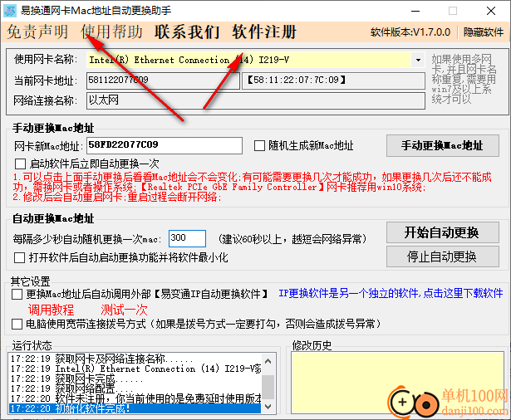Click the current MAC field 581122077C09
The width and height of the screenshot is (511, 420).
click(x=163, y=81)
